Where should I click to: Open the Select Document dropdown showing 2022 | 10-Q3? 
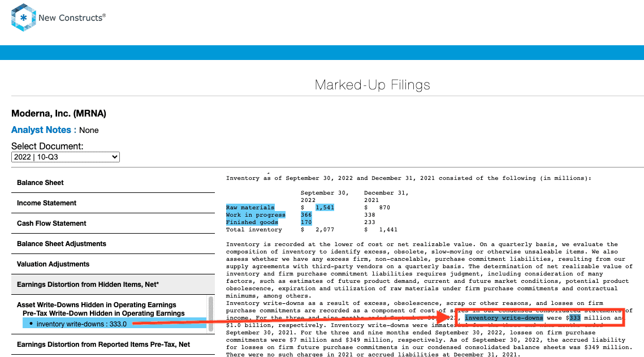[65, 157]
